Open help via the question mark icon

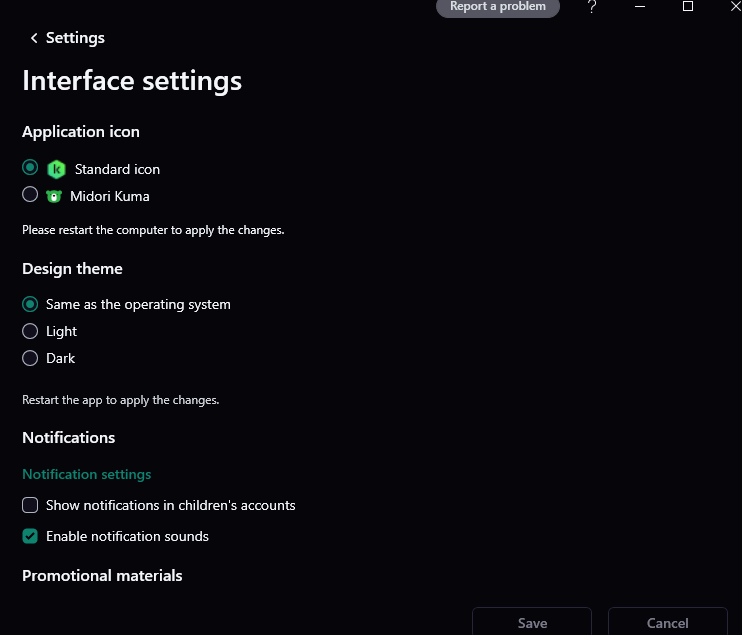tap(592, 7)
